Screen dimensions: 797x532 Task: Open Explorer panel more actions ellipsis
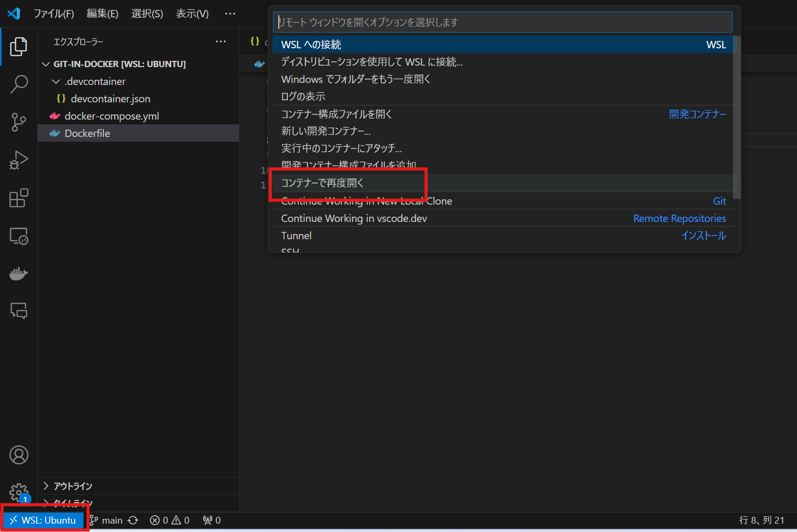(x=221, y=41)
